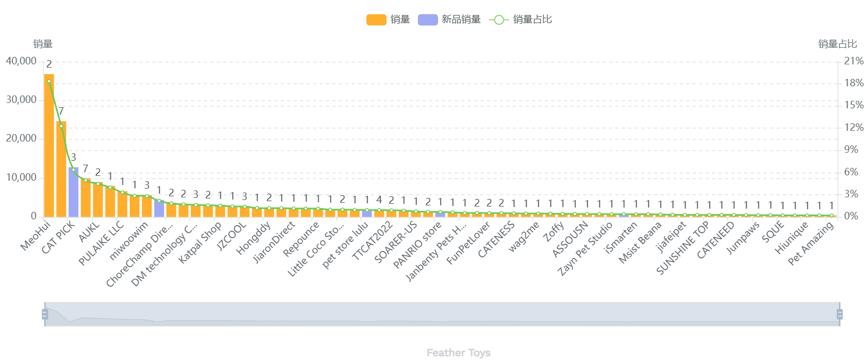Image resolution: width=868 pixels, height=362 pixels.
Task: Click the SUNSHINE TOP axis label
Action: (682, 248)
